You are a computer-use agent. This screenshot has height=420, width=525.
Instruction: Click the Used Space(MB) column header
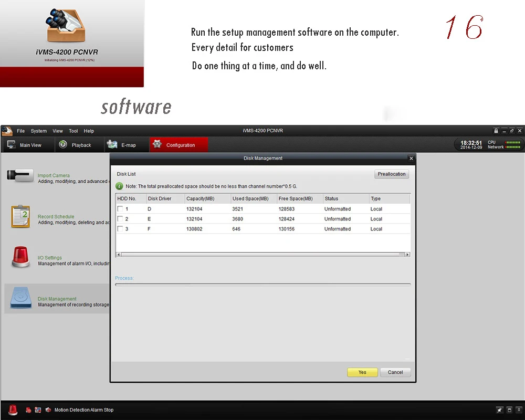coord(254,198)
